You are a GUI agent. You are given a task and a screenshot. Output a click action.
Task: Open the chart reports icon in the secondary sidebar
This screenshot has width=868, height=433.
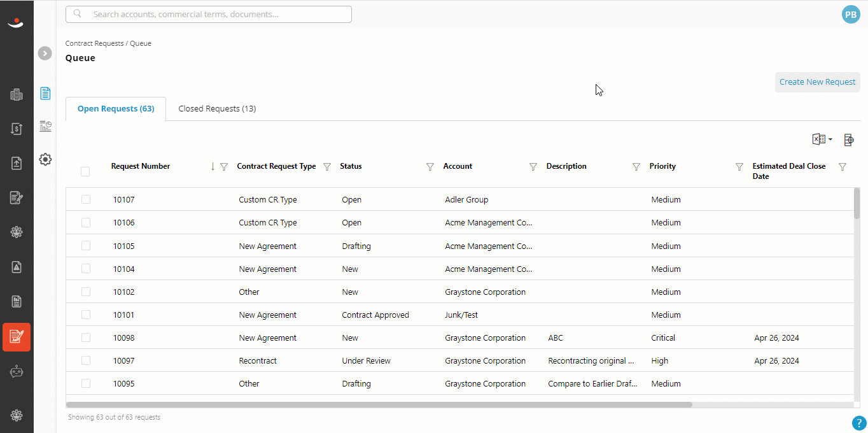[x=45, y=126]
